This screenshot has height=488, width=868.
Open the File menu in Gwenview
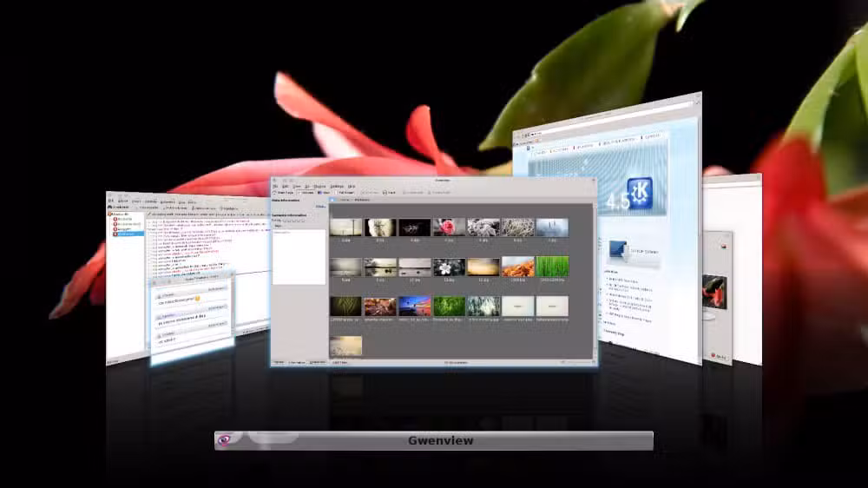[274, 186]
